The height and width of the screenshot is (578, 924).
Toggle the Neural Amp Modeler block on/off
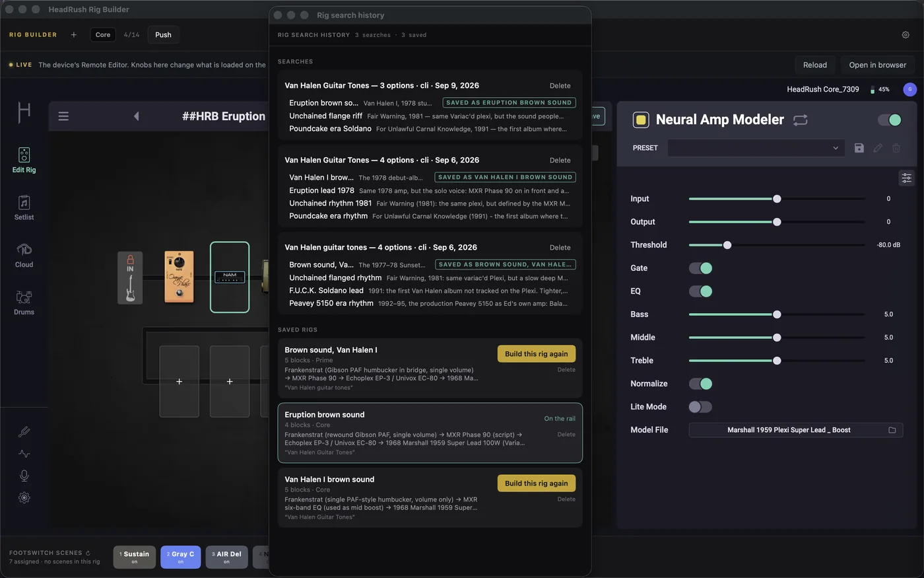click(890, 120)
